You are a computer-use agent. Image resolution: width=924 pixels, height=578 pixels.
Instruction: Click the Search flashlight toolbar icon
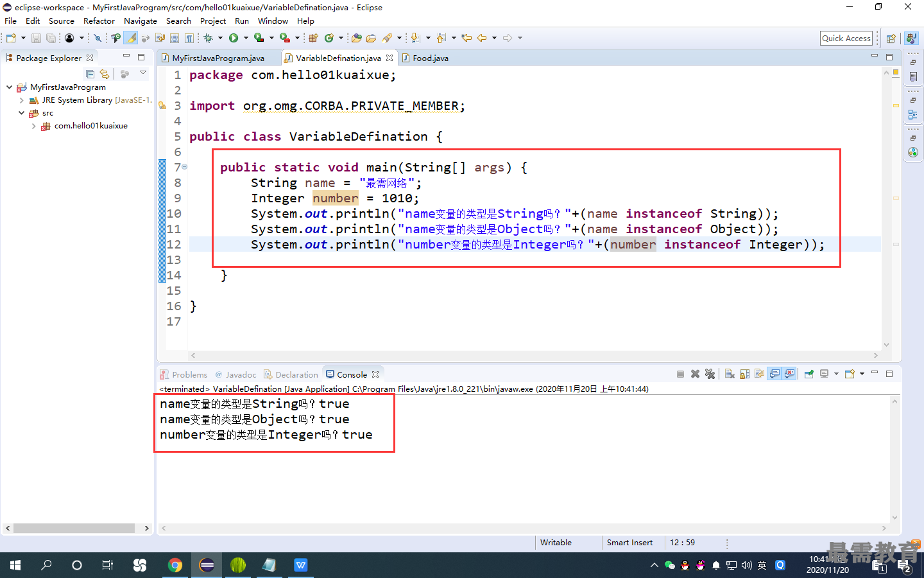(386, 38)
